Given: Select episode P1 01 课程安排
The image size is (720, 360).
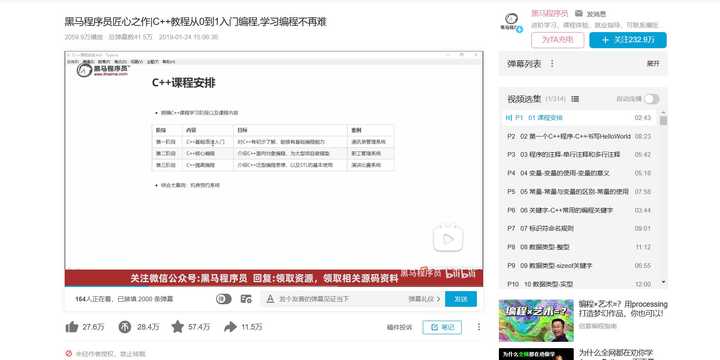Looking at the screenshot, I should pos(579,118).
